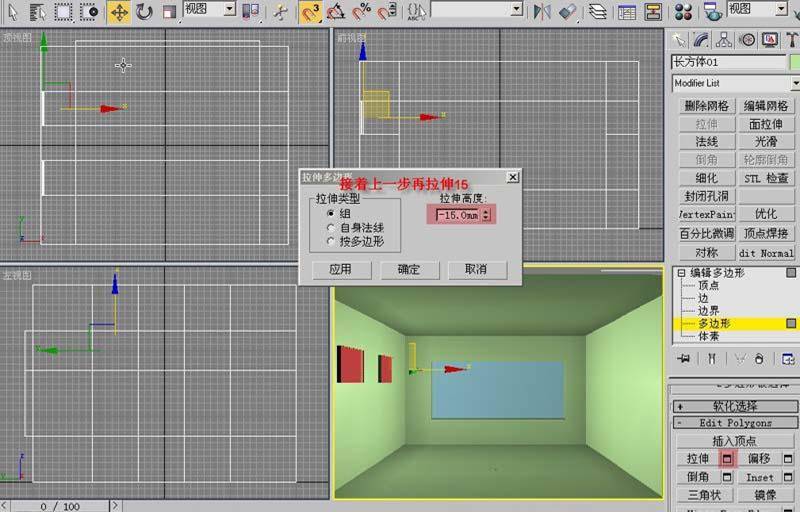This screenshot has width=800, height=512.
Task: Click the 插入顶点 button
Action: coord(734,441)
